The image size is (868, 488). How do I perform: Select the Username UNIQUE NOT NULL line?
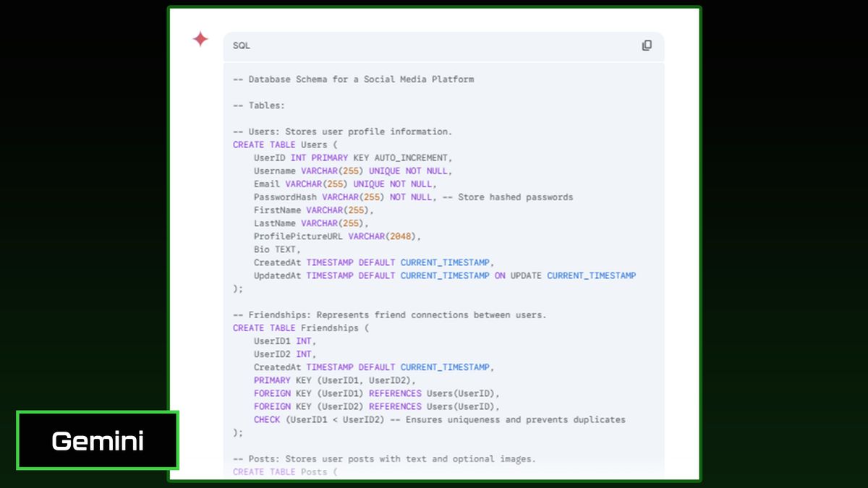(352, 171)
